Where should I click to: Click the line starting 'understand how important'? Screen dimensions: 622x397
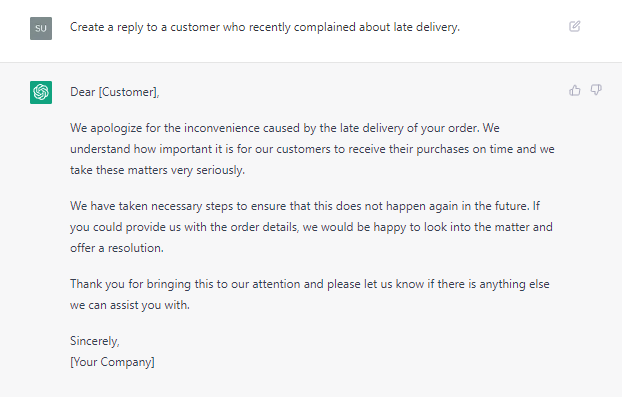(312, 149)
